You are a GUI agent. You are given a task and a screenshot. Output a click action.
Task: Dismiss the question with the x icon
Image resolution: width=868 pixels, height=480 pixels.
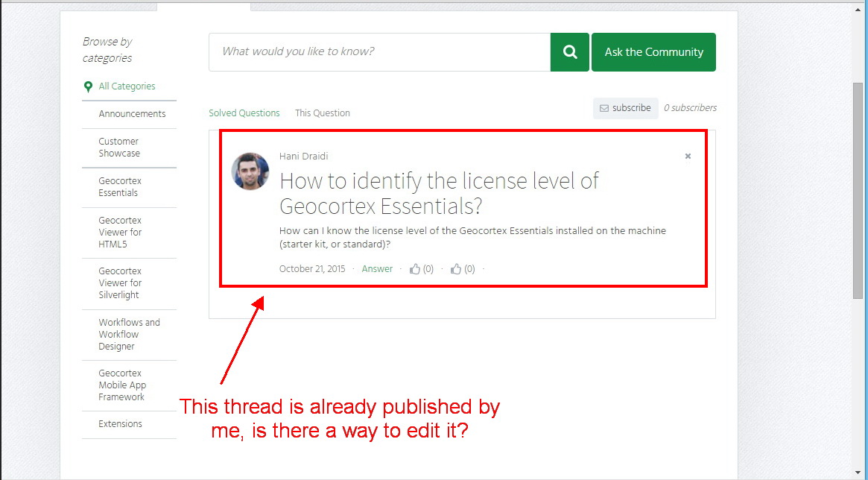click(688, 156)
